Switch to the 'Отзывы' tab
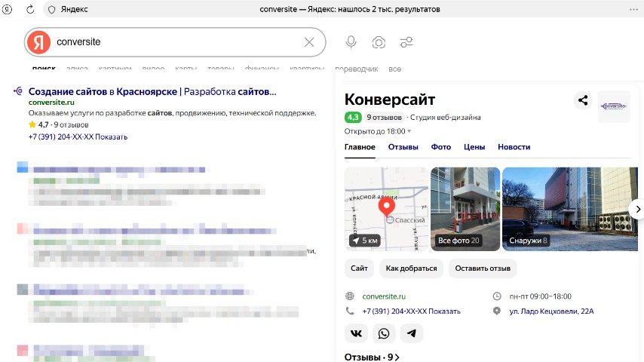This screenshot has height=362, width=644. [x=403, y=147]
